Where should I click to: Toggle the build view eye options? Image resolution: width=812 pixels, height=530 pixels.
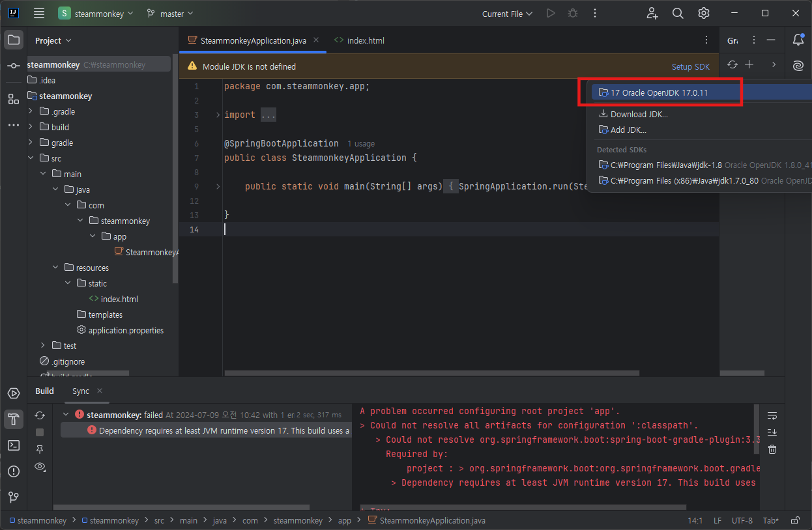(x=40, y=466)
